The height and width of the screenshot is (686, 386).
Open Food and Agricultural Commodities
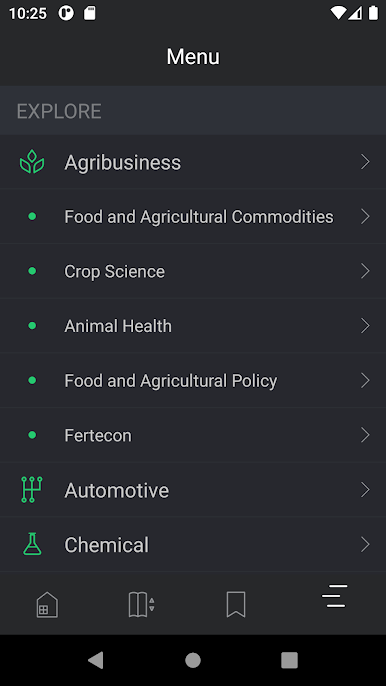[x=193, y=217]
